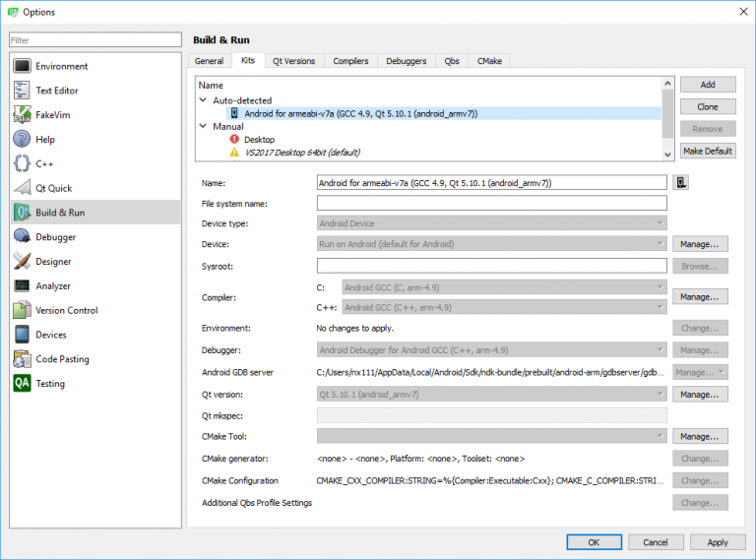Viewport: 756px width, 560px height.
Task: Select the FakeVim category icon
Action: pyautogui.click(x=22, y=115)
